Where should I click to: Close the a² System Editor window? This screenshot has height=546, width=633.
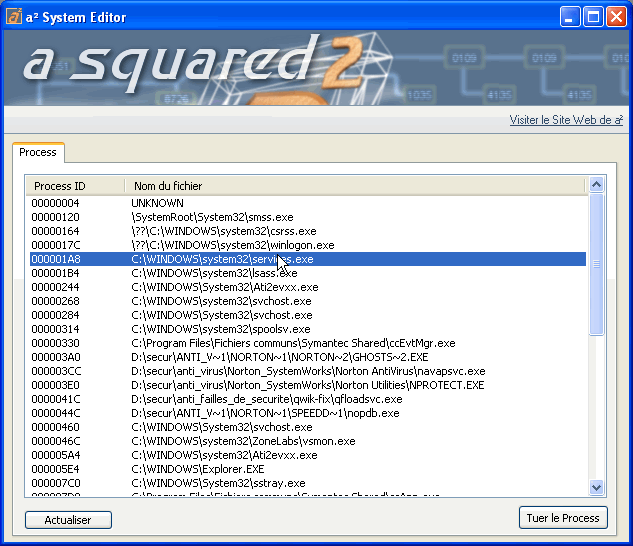[616, 17]
